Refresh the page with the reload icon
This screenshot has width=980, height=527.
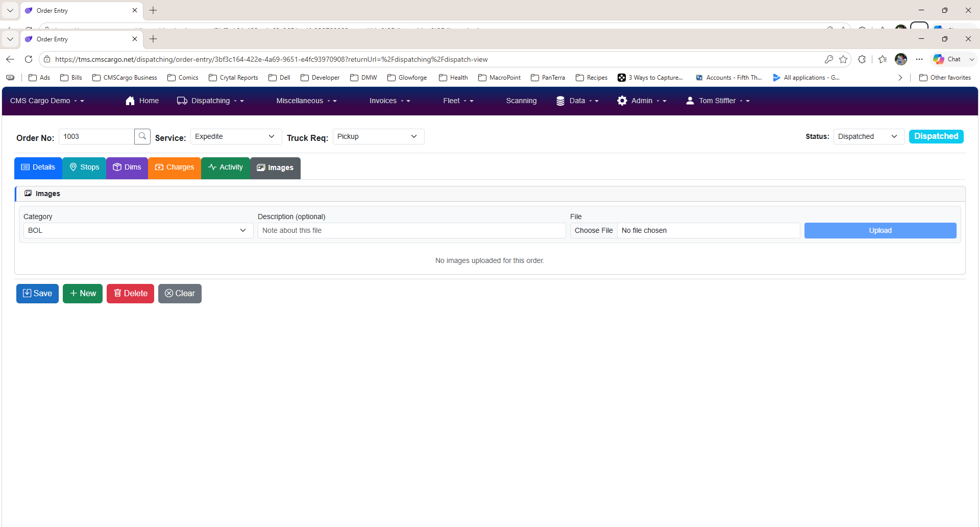pos(29,59)
